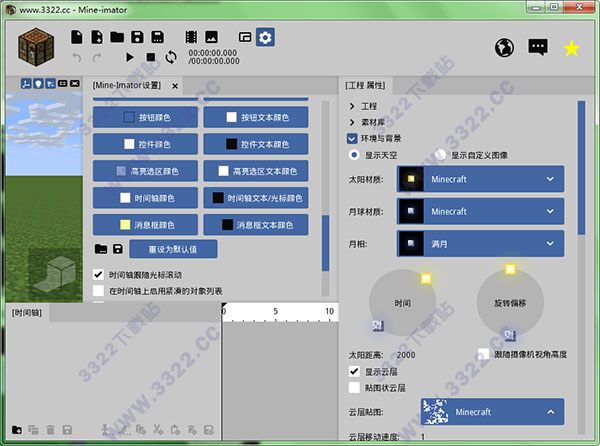Screen dimensions: 600x446
Task: Open the 太阳材质 Minecraft dropdown
Action: pos(480,179)
